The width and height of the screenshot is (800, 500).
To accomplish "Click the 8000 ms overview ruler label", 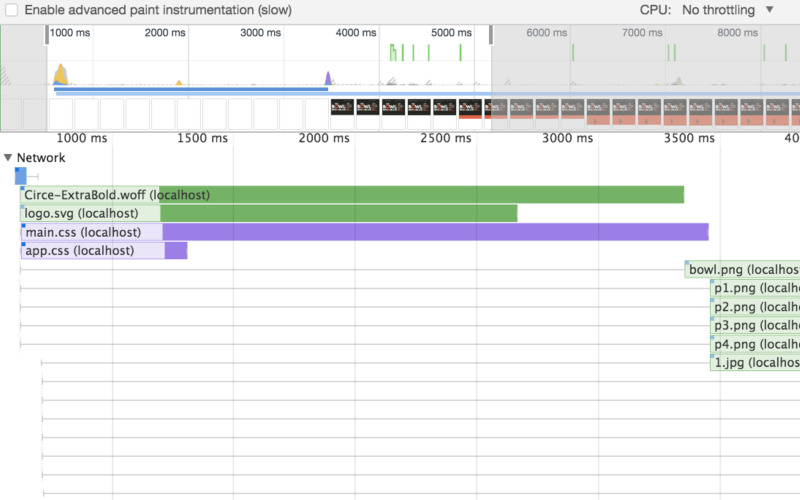I will 737,33.
